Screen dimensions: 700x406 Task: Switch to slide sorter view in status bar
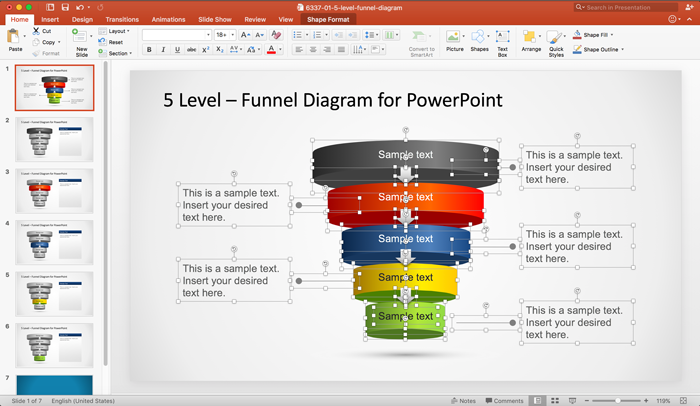pyautogui.click(x=555, y=401)
